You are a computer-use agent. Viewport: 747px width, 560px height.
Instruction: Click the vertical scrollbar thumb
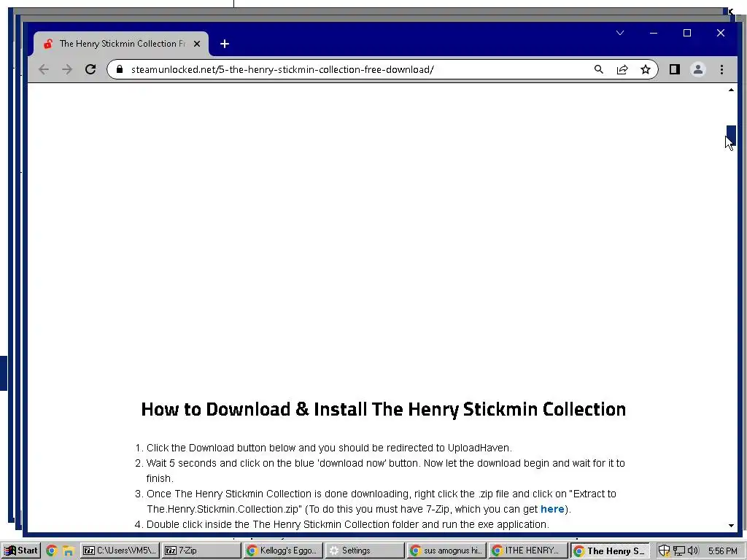pyautogui.click(x=731, y=135)
